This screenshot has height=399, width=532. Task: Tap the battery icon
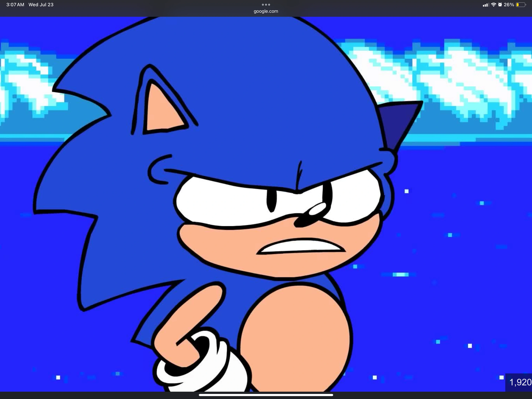click(x=521, y=4)
